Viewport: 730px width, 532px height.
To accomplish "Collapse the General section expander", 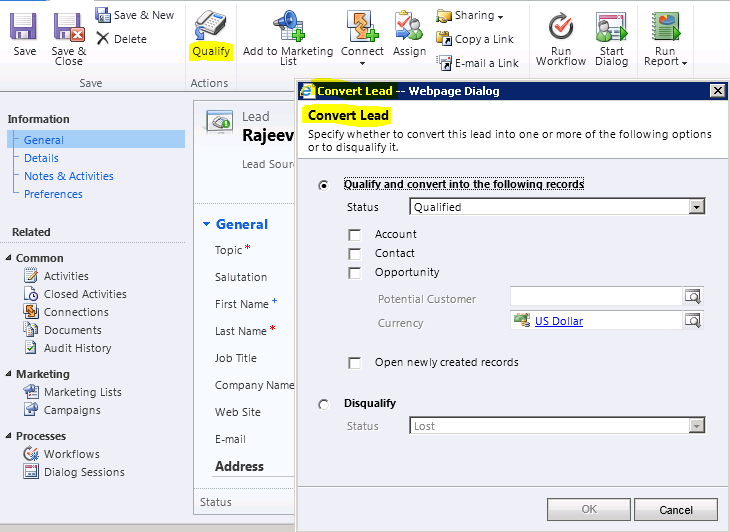I will pyautogui.click(x=207, y=225).
